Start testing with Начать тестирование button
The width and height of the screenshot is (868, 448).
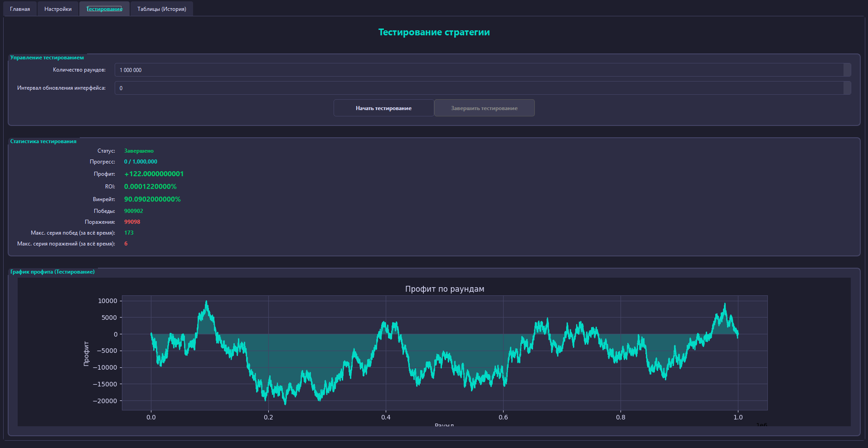point(383,108)
